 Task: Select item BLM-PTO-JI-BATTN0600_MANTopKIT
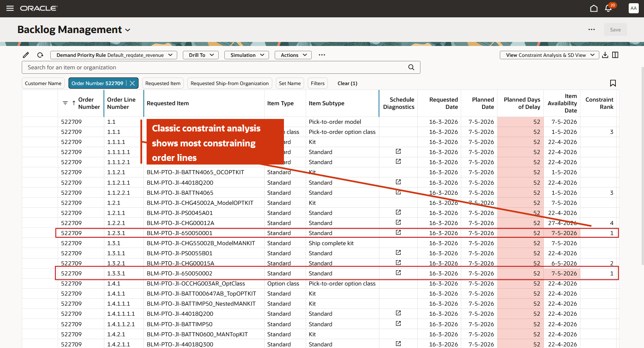coord(197,334)
